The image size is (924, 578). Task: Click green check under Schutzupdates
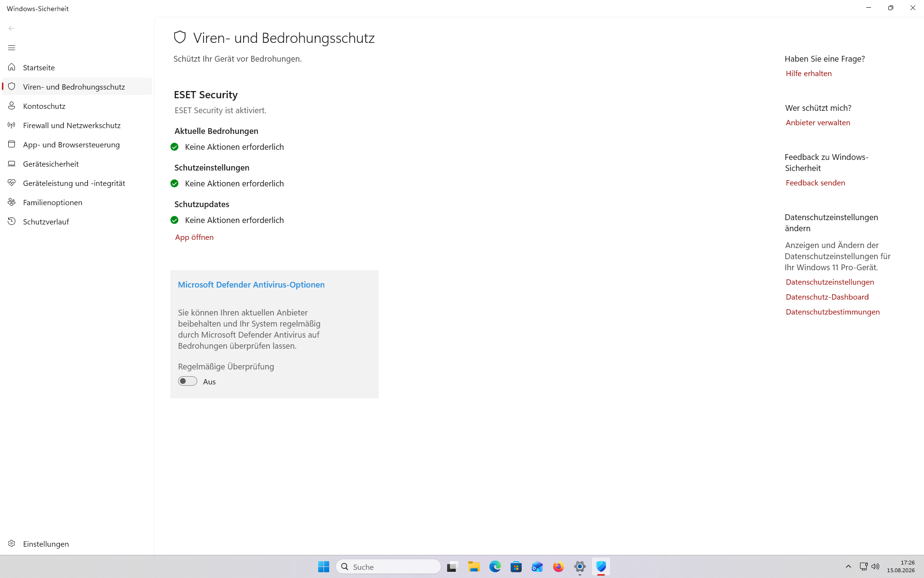point(174,220)
